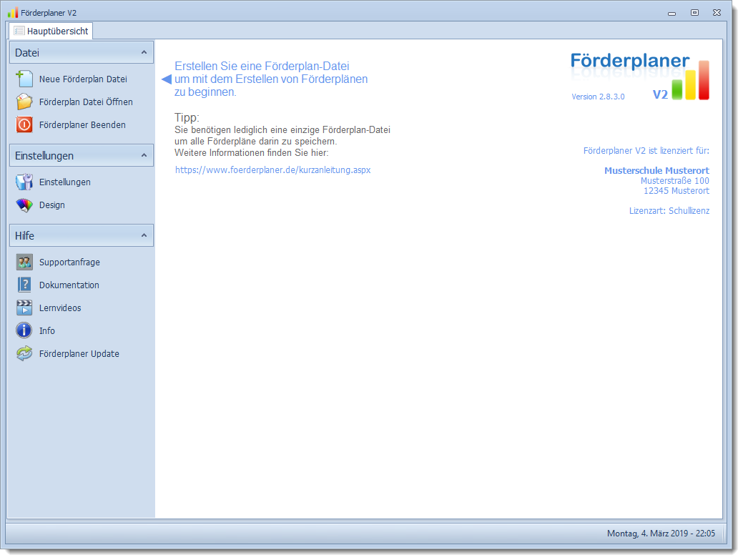Image resolution: width=743 pixels, height=560 pixels.
Task: Click the Design color fan icon
Action: (24, 205)
